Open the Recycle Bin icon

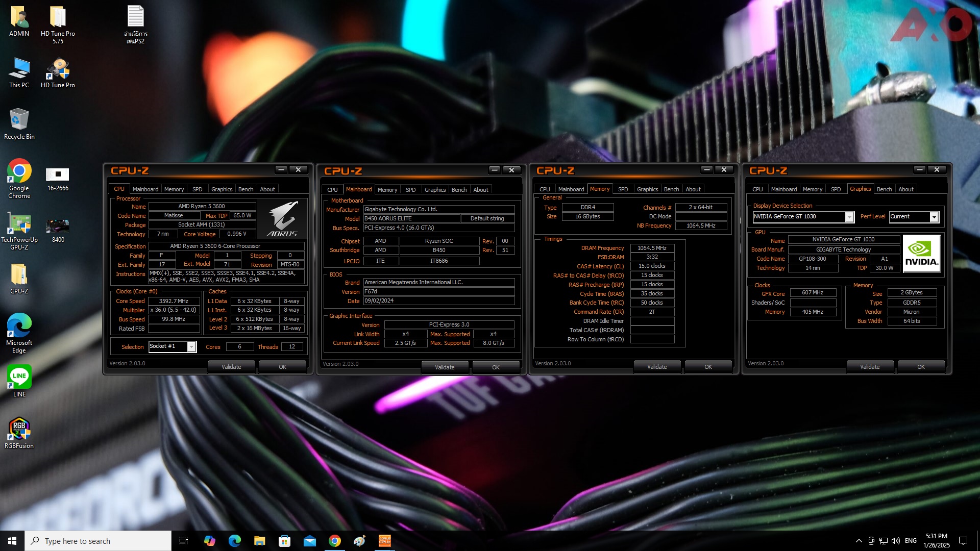tap(19, 124)
